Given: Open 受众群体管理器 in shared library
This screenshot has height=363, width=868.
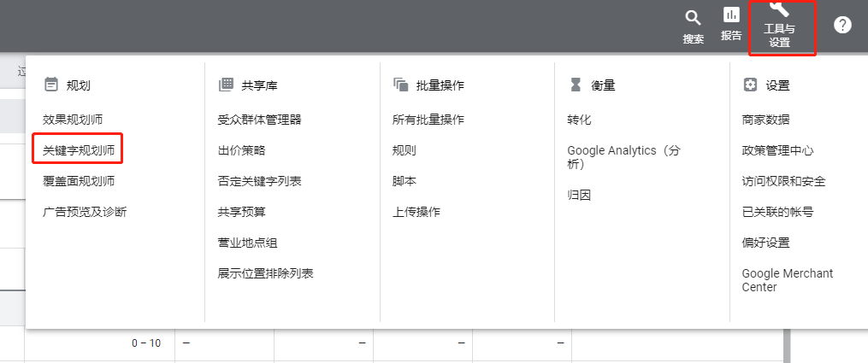Looking at the screenshot, I should pyautogui.click(x=259, y=120).
